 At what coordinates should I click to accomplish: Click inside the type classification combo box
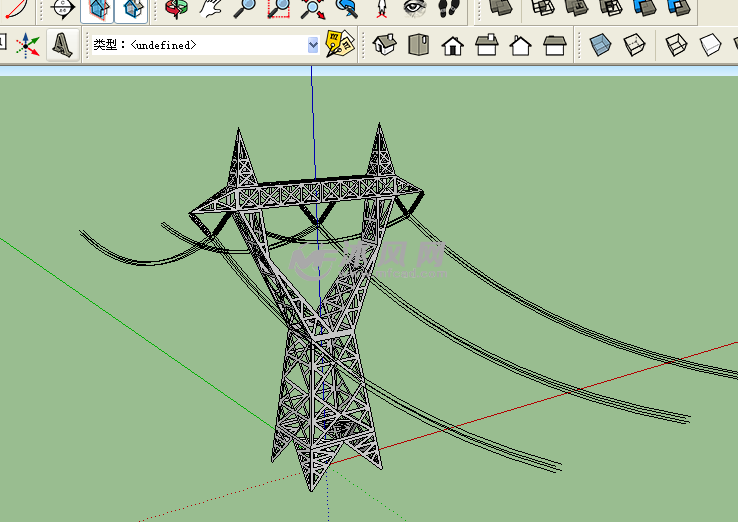[200, 45]
